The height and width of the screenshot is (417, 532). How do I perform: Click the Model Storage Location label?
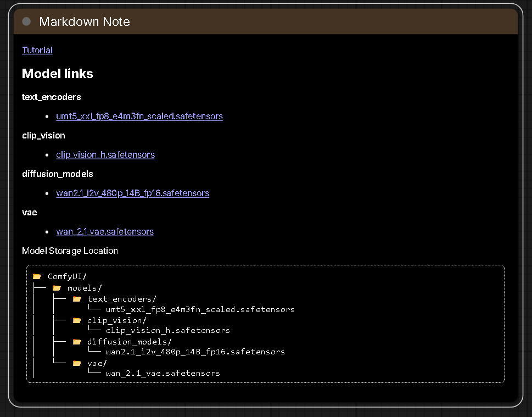[70, 251]
